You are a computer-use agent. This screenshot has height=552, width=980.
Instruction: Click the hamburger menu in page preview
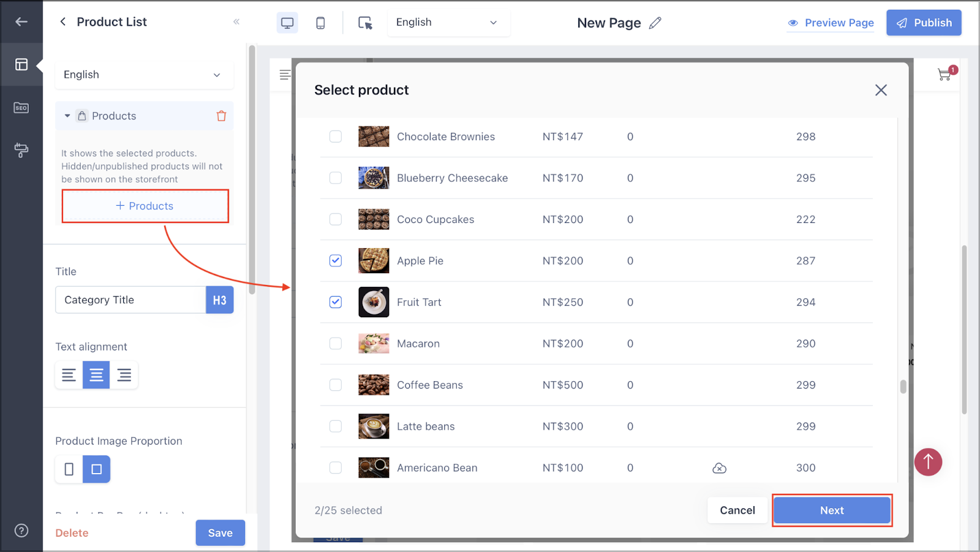pos(285,75)
